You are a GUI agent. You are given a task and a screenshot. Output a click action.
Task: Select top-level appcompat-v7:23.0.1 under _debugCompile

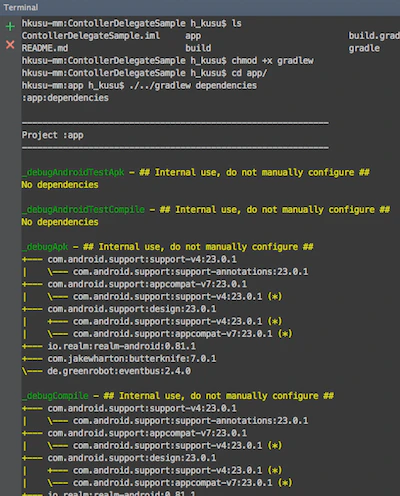[147, 433]
